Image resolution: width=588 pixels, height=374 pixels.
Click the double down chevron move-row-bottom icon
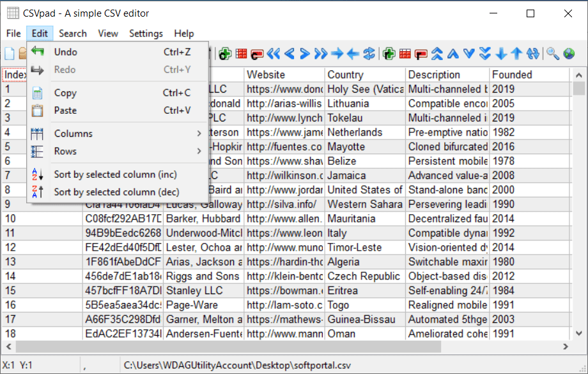[485, 54]
